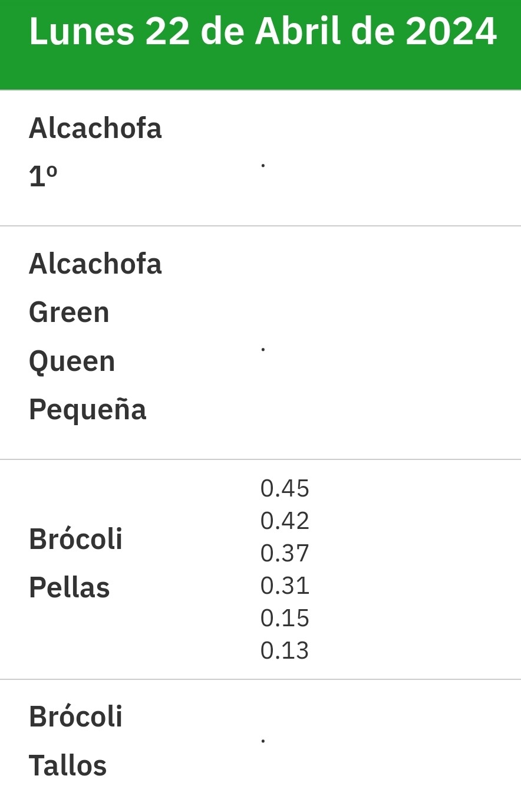Click the empty price dot for Alcachofa 1º
This screenshot has width=521, height=812.
(x=263, y=166)
